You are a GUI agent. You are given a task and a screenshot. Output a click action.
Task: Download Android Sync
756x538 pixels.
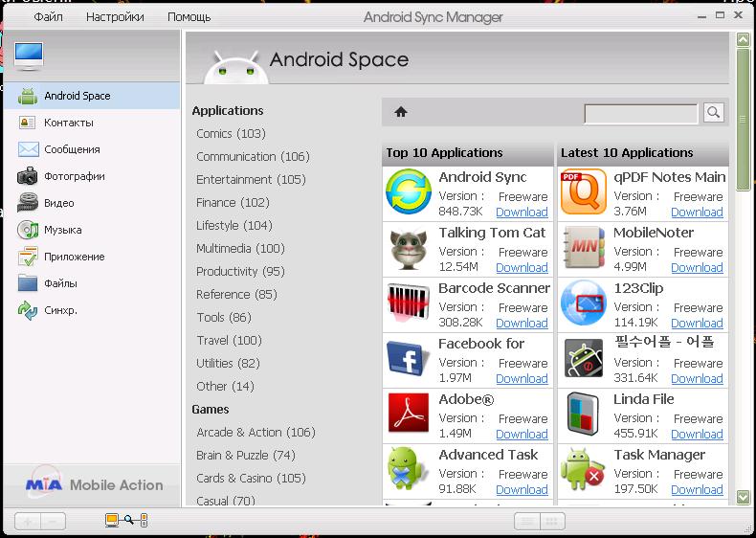pos(522,212)
